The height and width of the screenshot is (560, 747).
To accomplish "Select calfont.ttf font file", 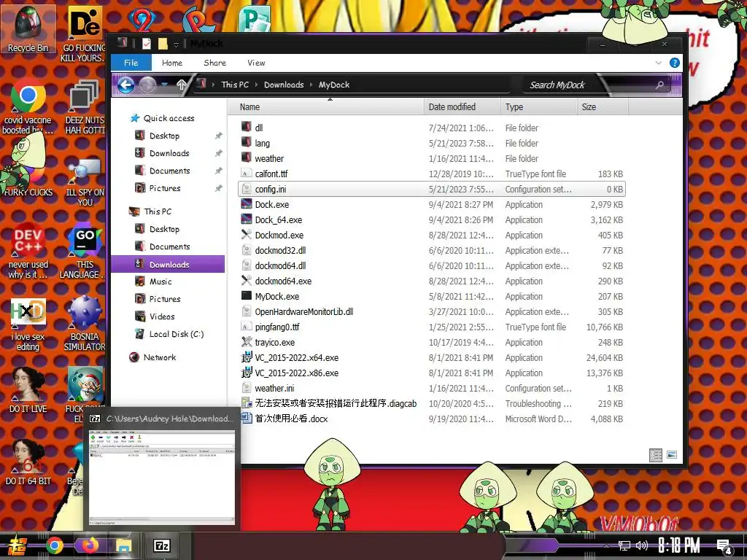I will tap(432, 174).
